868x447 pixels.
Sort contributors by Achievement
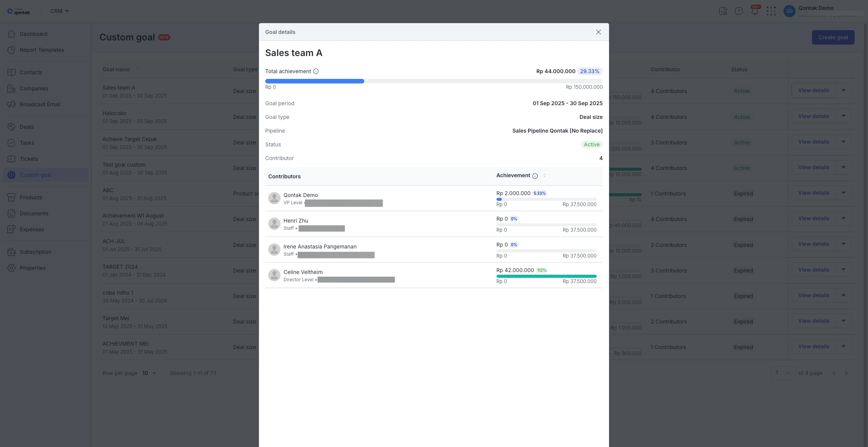545,176
